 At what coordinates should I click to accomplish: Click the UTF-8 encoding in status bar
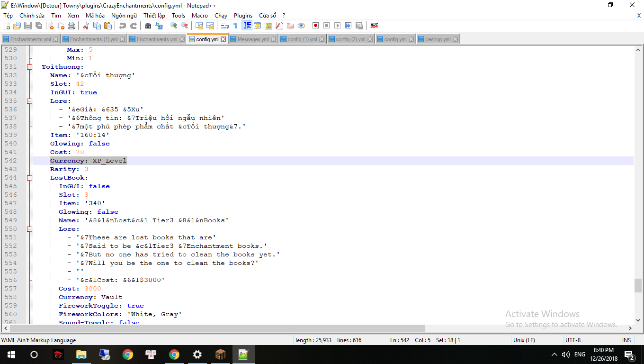[x=572, y=340]
